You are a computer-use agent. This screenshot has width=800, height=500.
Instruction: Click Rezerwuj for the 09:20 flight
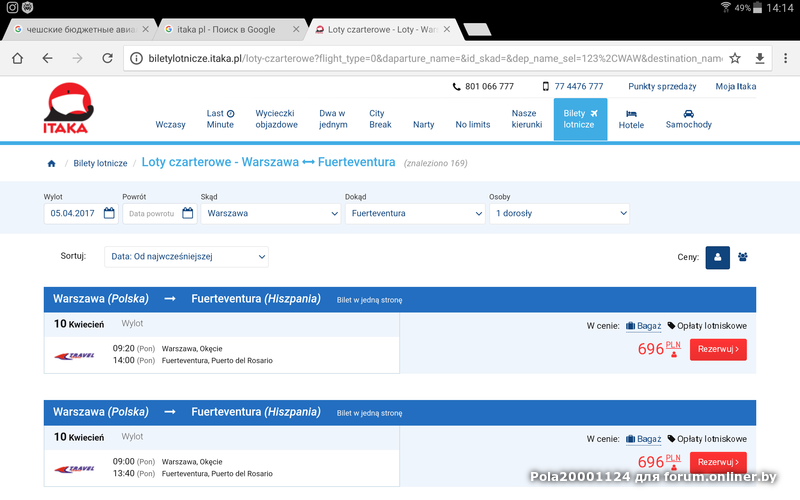pyautogui.click(x=718, y=349)
